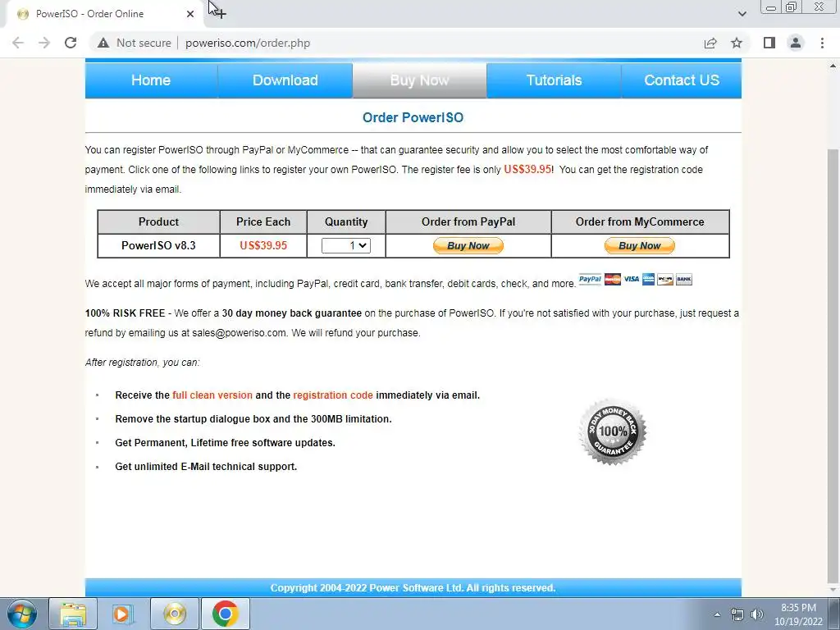840x630 pixels.
Task: Click the VISA payment logo
Action: pyautogui.click(x=631, y=279)
